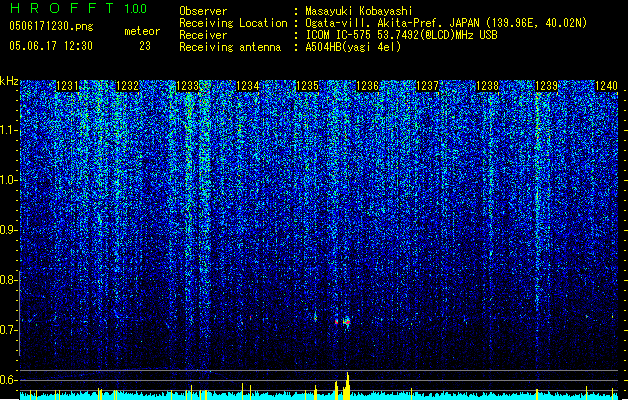Screen dimensions: 629x400
Task: Click the 1238 time marker
Action: pos(487,86)
